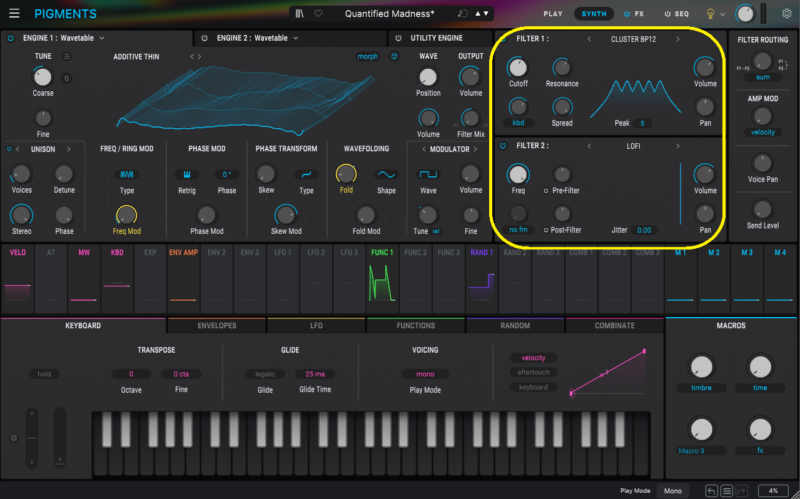The height and width of the screenshot is (499, 800).
Task: Click the hold button in Keyboard panel
Action: point(44,374)
